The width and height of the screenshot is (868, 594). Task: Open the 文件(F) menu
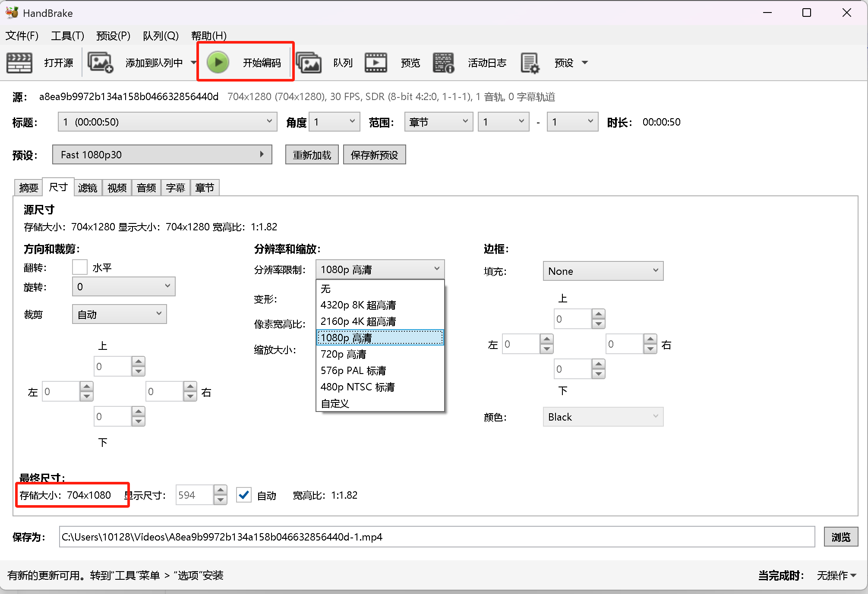point(22,35)
